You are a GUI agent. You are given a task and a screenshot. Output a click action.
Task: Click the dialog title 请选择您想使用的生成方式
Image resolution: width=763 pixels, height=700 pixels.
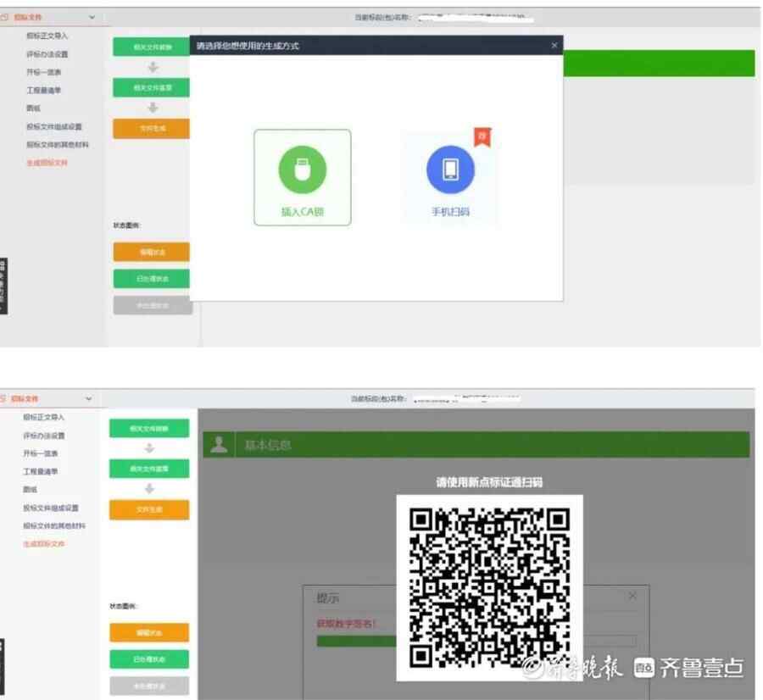[248, 46]
